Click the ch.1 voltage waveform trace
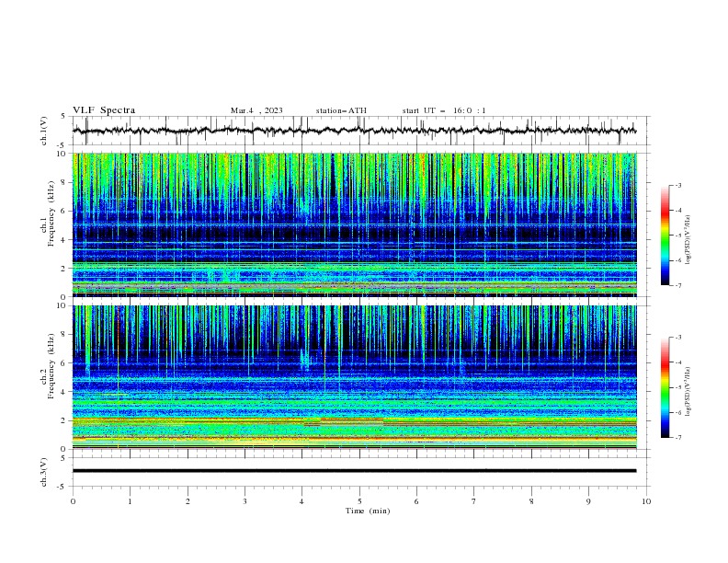This screenshot has width=728, height=563. (x=354, y=131)
